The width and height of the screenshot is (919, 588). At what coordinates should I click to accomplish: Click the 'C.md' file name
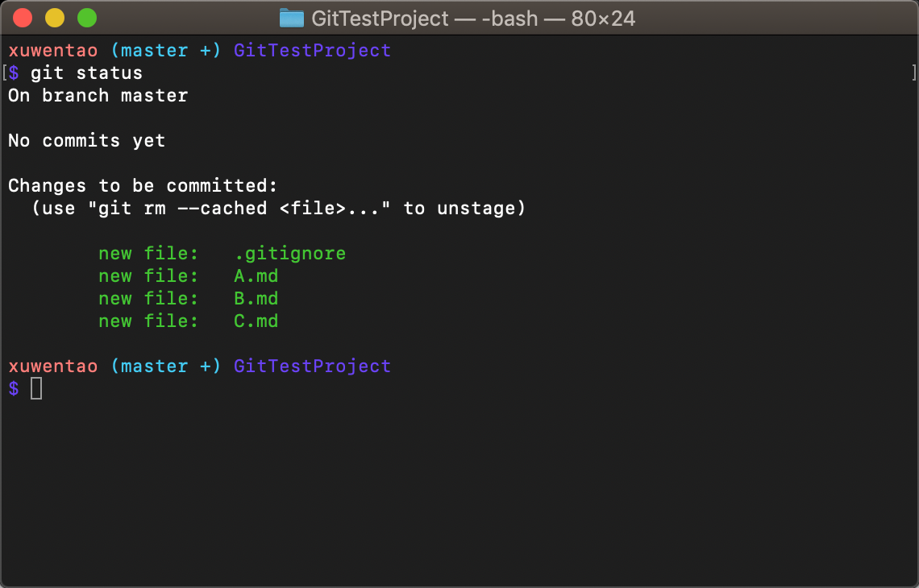256,321
